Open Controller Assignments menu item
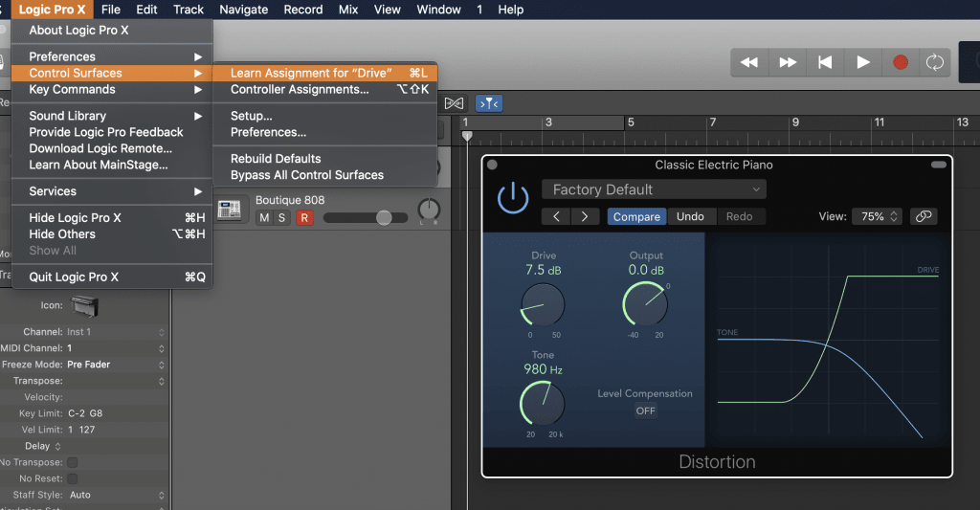The width and height of the screenshot is (980, 510). [x=325, y=89]
